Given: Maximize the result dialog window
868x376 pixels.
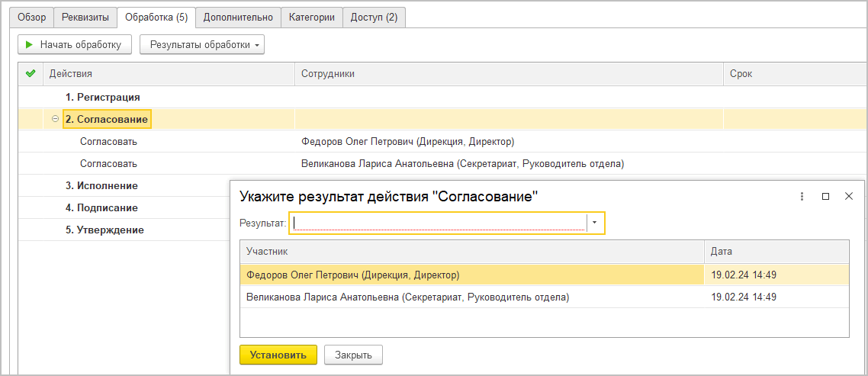Looking at the screenshot, I should (825, 197).
